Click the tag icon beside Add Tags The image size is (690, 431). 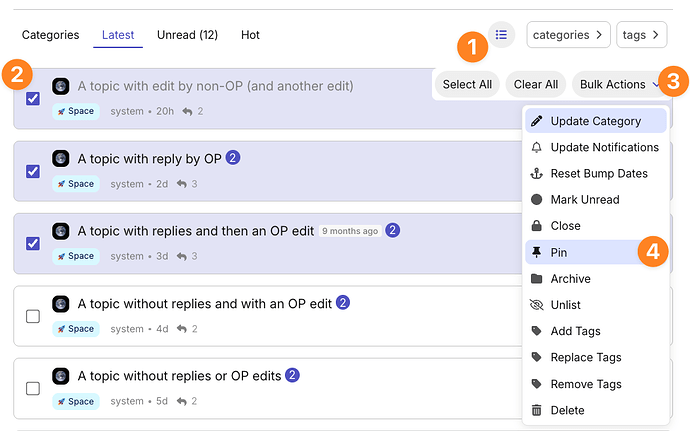[x=536, y=331]
